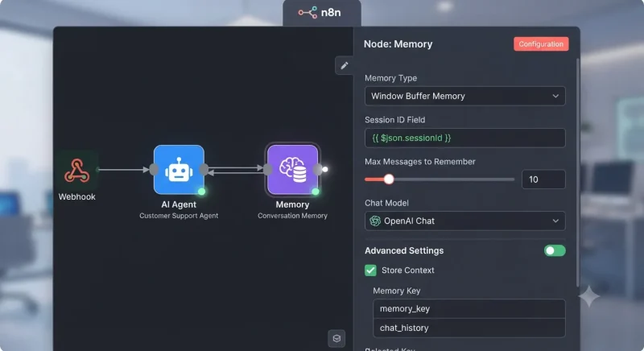Click the Memory node input connector
Screen dimensions: 644x351
coord(267,169)
